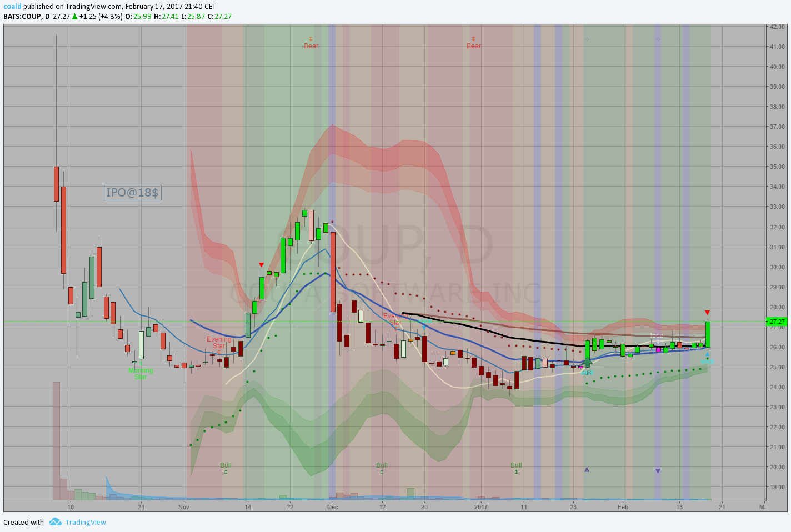Click the 22 date label on time axis

coord(290,507)
